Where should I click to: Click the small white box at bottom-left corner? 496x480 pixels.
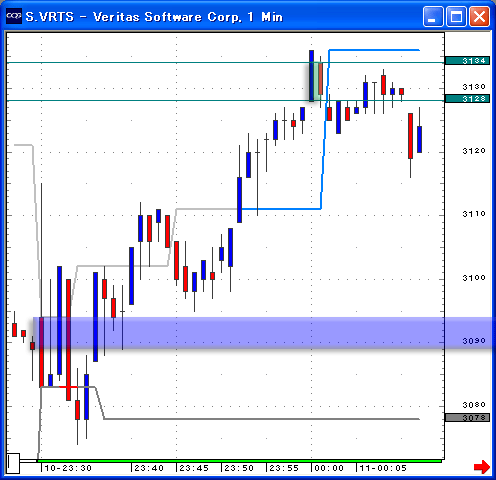(x=13, y=463)
